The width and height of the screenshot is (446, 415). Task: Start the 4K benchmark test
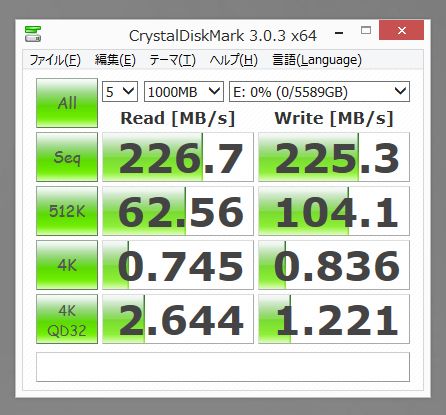tap(67, 265)
